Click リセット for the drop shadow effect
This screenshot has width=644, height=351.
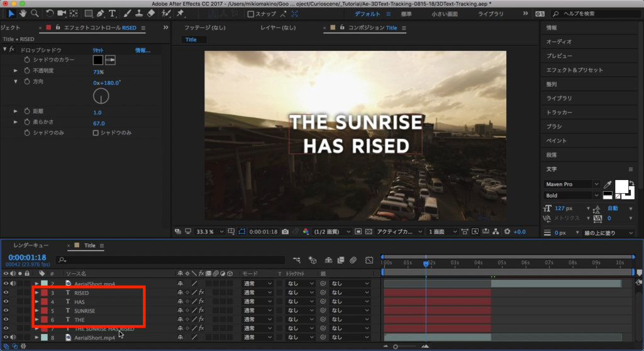(x=98, y=50)
